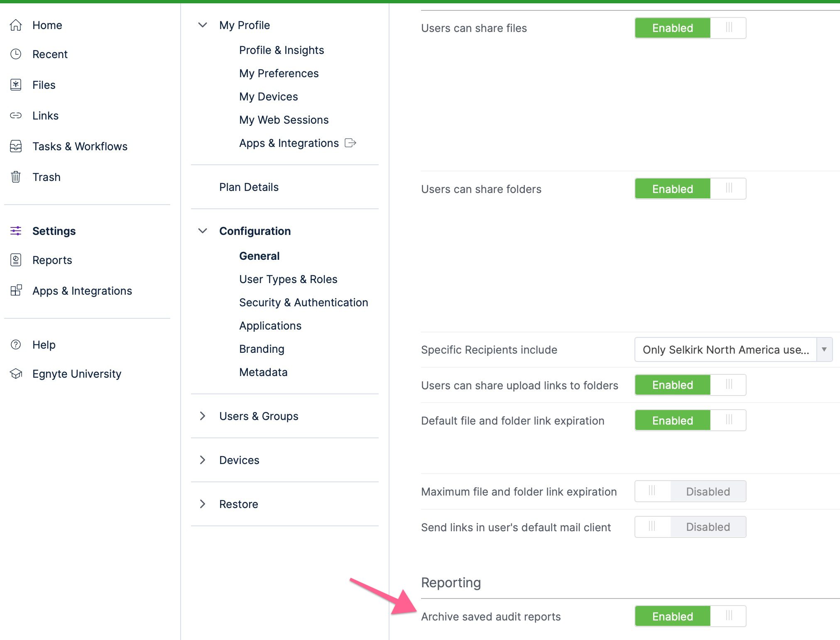Open Files in left sidebar

click(44, 85)
